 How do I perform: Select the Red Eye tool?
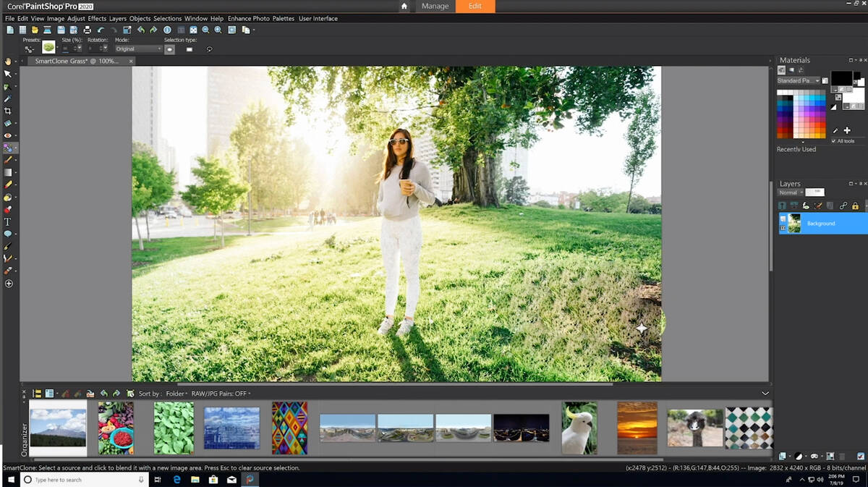pyautogui.click(x=8, y=135)
